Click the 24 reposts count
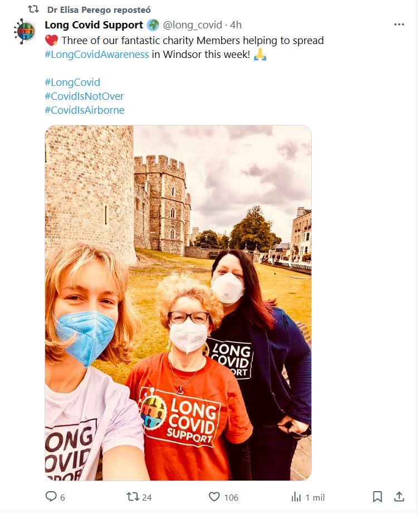The width and height of the screenshot is (420, 514). pos(146,497)
